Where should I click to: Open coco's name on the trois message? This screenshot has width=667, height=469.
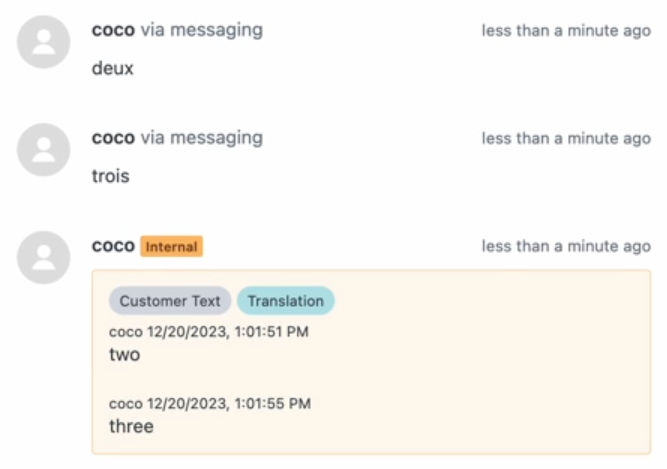(113, 138)
